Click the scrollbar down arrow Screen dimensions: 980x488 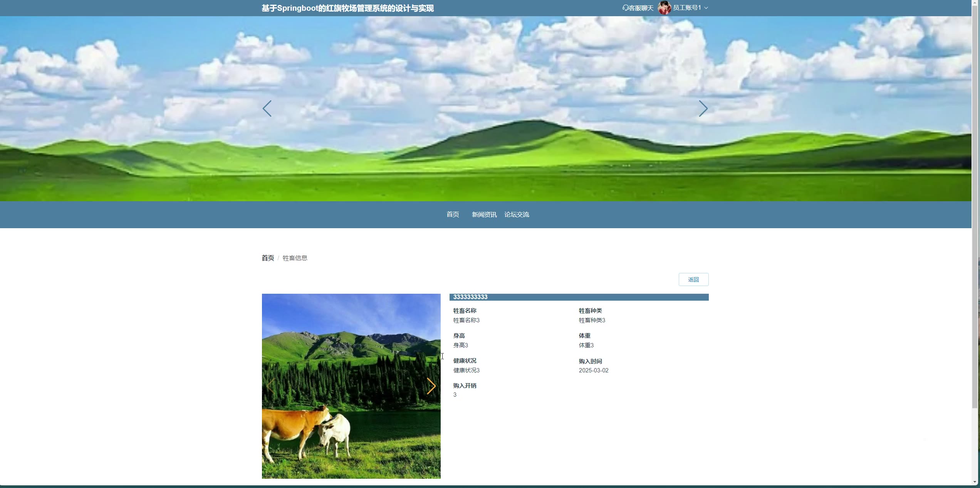point(975,482)
